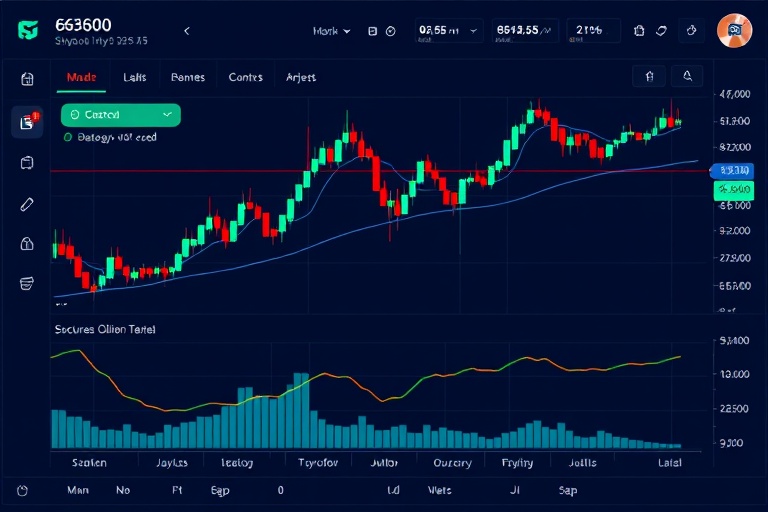Click the power icon in bottom-left corner
Screen dimensions: 768x512
[23, 491]
